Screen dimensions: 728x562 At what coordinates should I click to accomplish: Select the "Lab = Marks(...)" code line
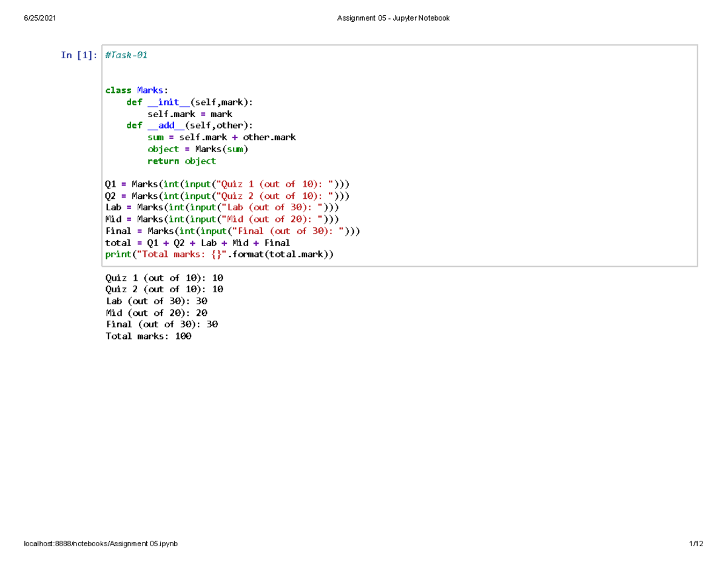coord(222,207)
